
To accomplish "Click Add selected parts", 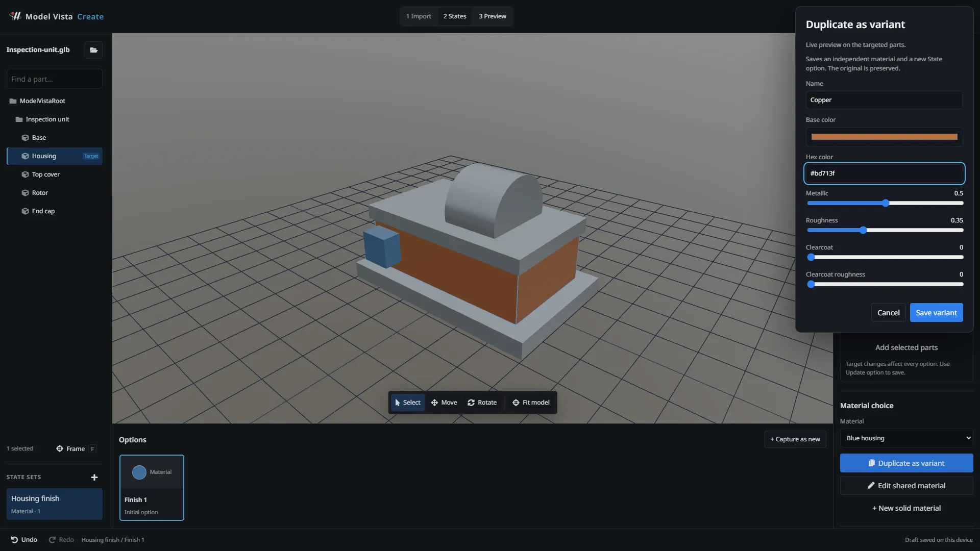I will 906,347.
